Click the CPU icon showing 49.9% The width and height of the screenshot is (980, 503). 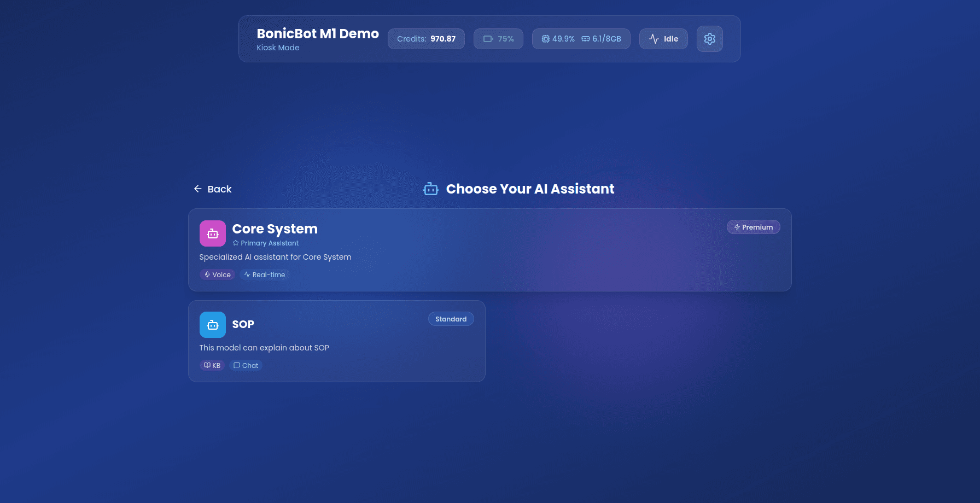(545, 39)
